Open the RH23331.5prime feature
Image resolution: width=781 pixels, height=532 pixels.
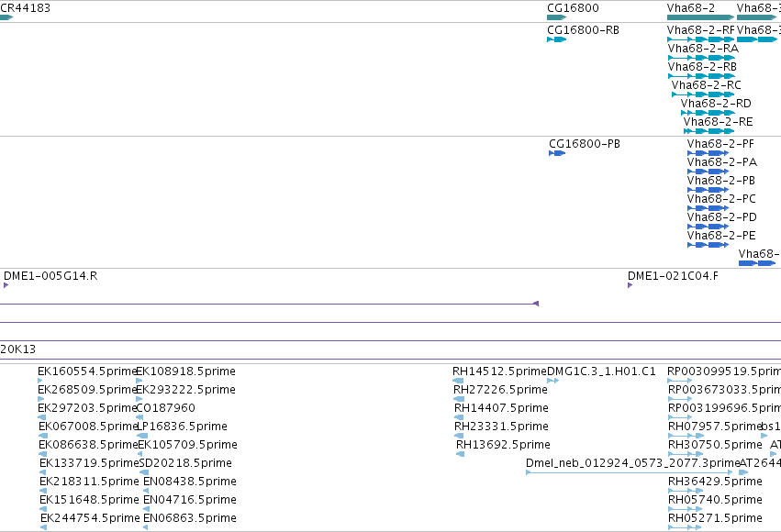[459, 436]
